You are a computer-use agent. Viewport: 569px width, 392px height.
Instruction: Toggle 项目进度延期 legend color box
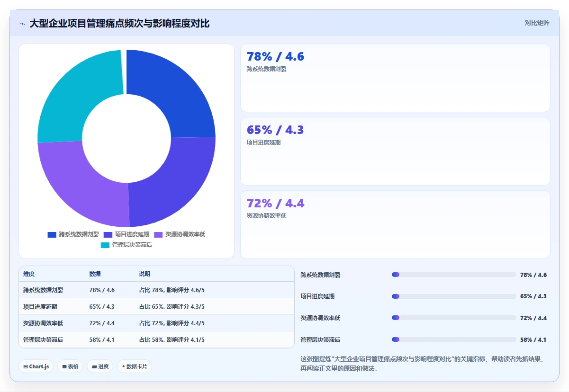tap(108, 234)
